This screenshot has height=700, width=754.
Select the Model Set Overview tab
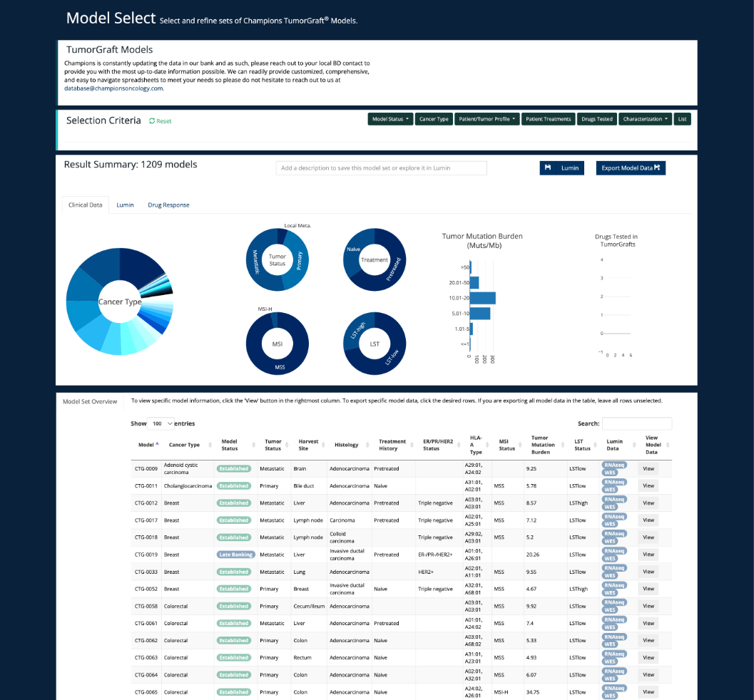coord(90,401)
